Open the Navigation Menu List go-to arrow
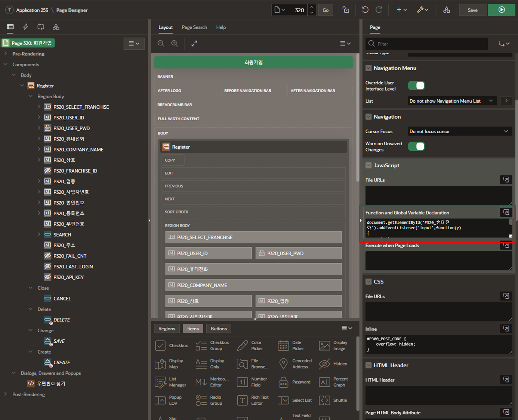The image size is (518, 420). (x=506, y=101)
